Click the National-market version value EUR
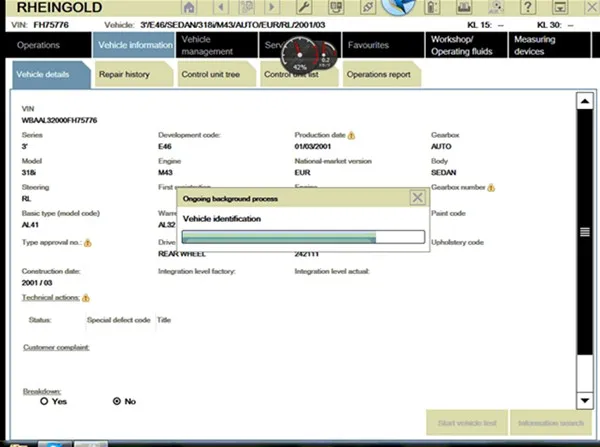The width and height of the screenshot is (600, 447). pyautogui.click(x=302, y=173)
